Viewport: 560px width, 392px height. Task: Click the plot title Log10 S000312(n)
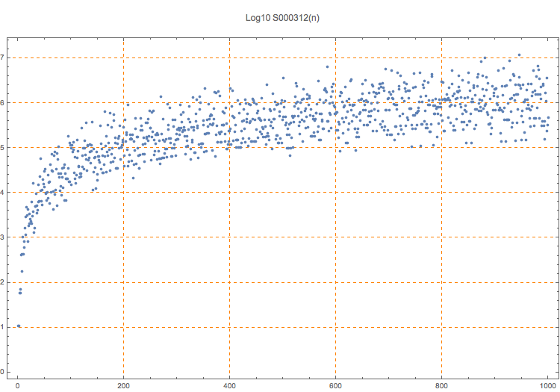click(282, 18)
